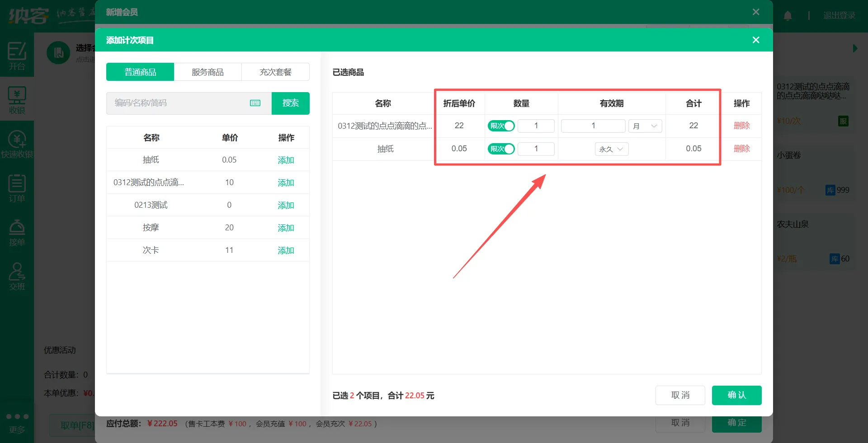The width and height of the screenshot is (868, 443).
Task: Open the 订单 orders sidebar icon
Action: [17, 188]
